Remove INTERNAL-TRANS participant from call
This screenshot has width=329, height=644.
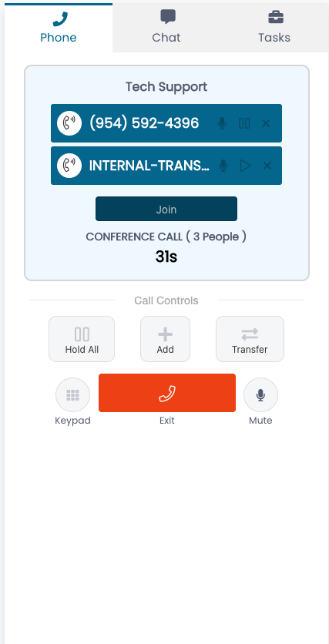pos(267,166)
